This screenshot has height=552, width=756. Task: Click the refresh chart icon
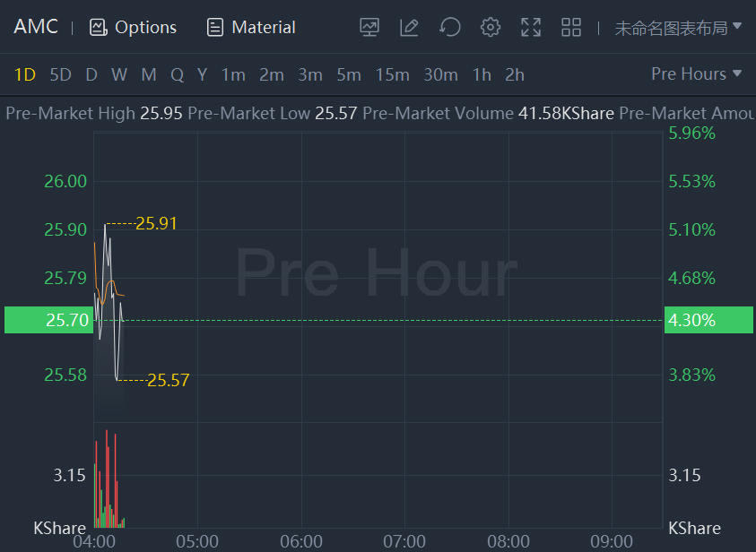coord(449,27)
